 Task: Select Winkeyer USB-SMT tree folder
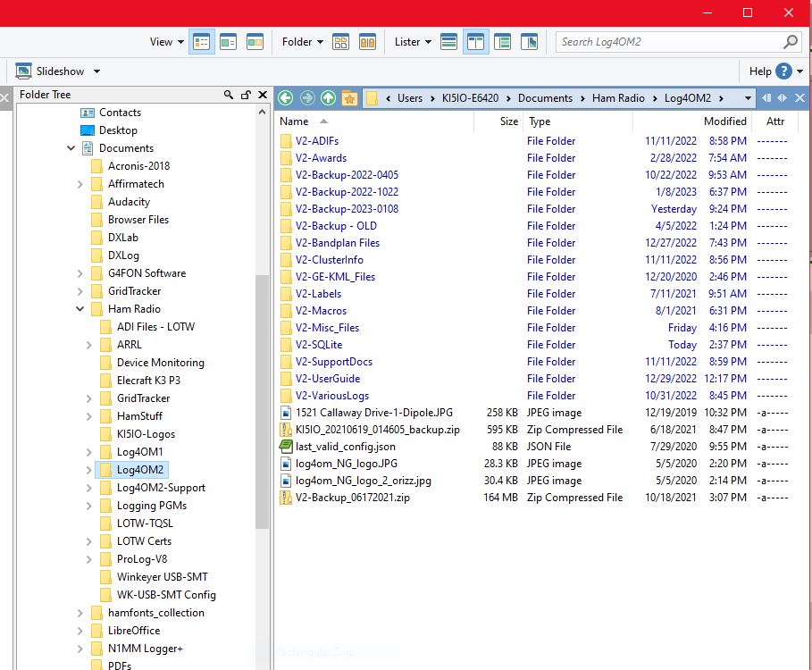162,577
